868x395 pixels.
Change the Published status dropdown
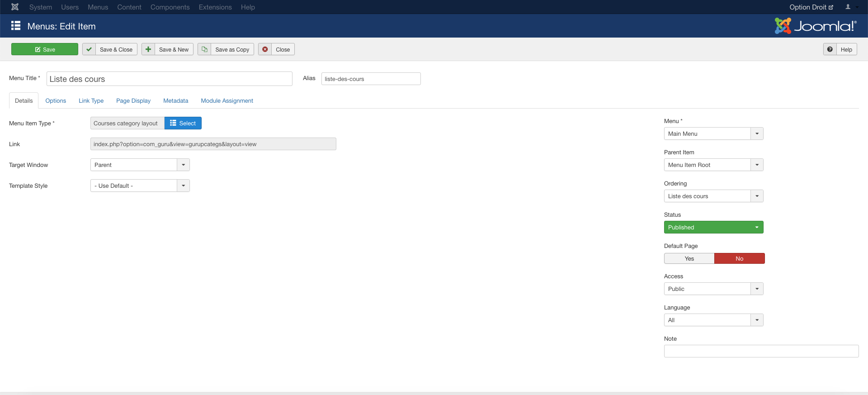pos(714,227)
